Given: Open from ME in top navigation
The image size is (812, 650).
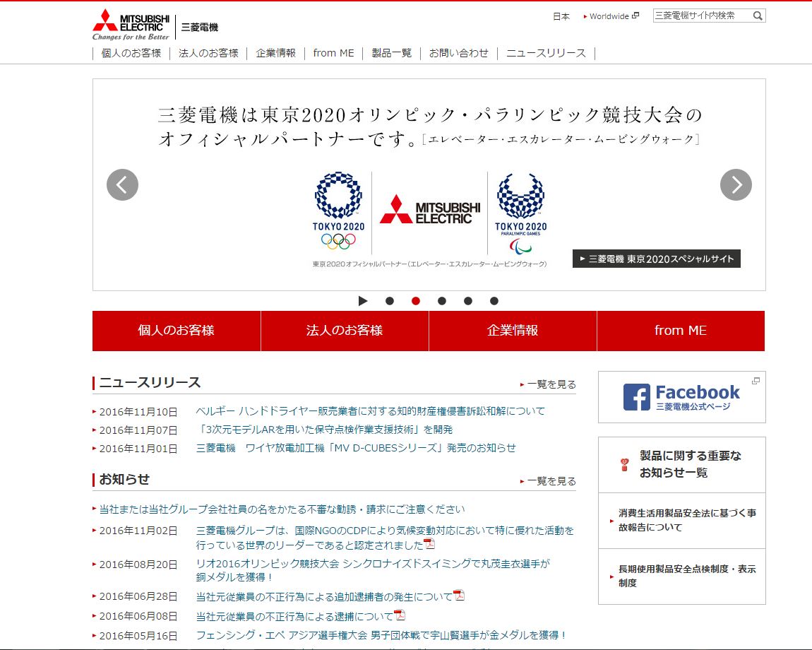Looking at the screenshot, I should (333, 53).
